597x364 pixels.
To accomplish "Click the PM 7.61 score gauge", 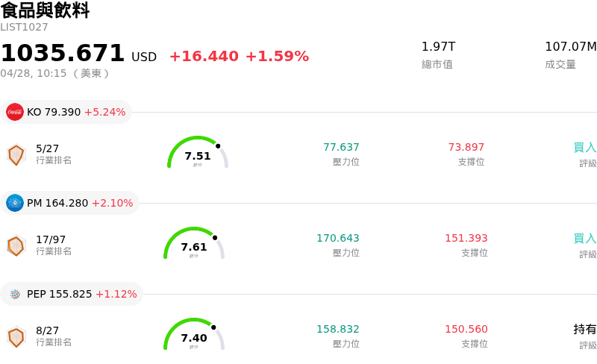I will (x=194, y=245).
